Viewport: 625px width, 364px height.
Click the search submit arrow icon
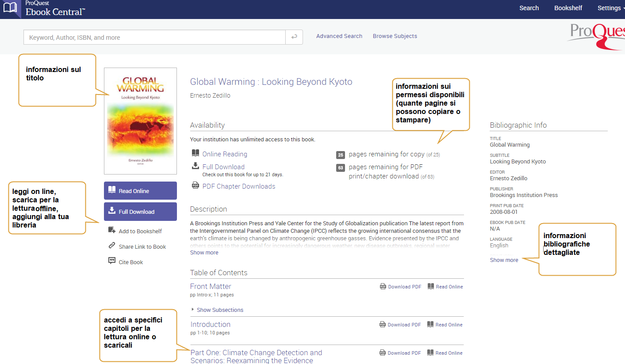(x=294, y=38)
